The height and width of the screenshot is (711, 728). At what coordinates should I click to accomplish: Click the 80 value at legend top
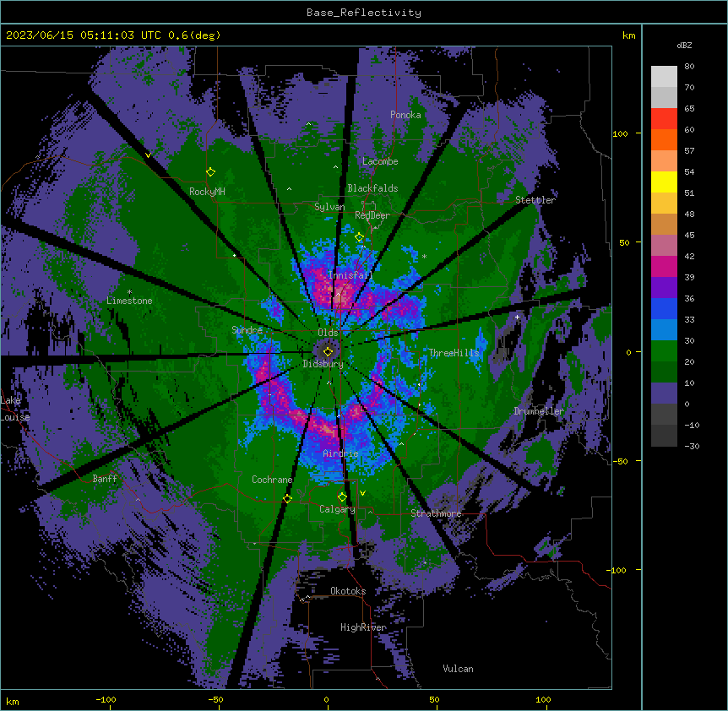point(689,67)
